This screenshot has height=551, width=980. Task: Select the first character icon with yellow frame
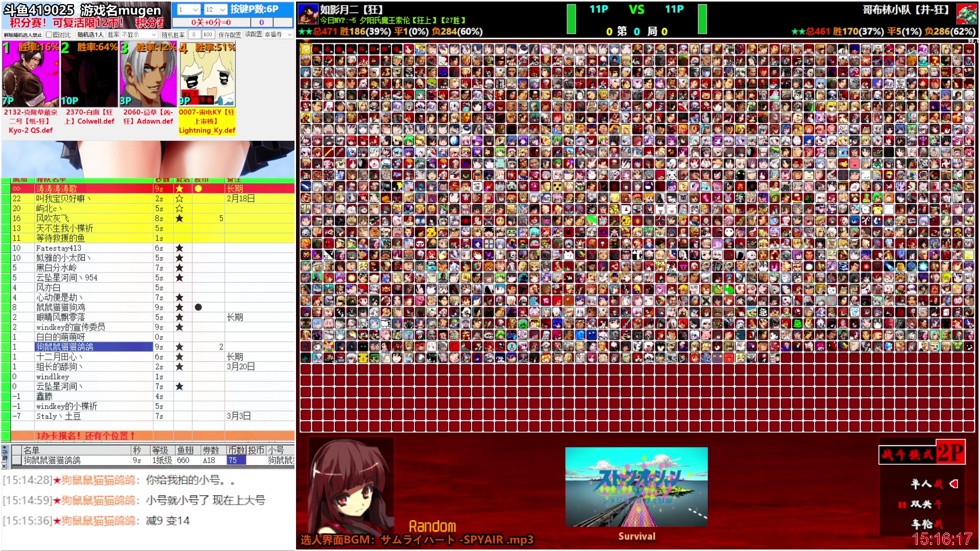click(x=305, y=49)
